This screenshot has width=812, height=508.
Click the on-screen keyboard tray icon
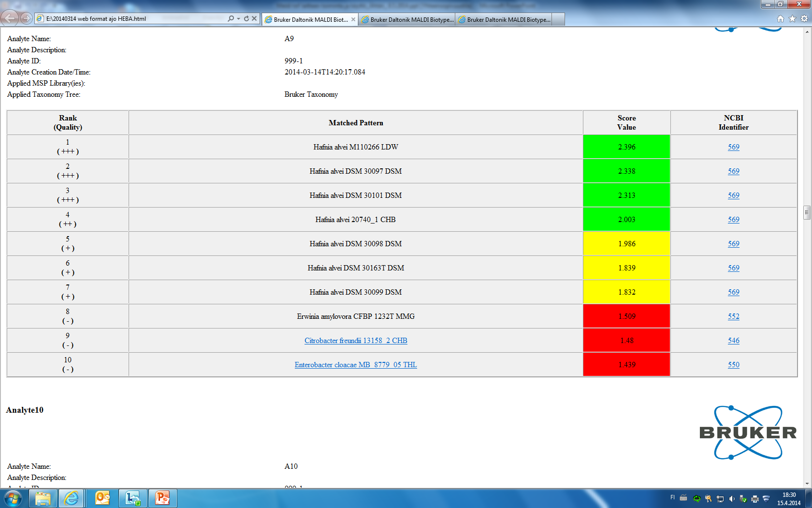coord(683,498)
